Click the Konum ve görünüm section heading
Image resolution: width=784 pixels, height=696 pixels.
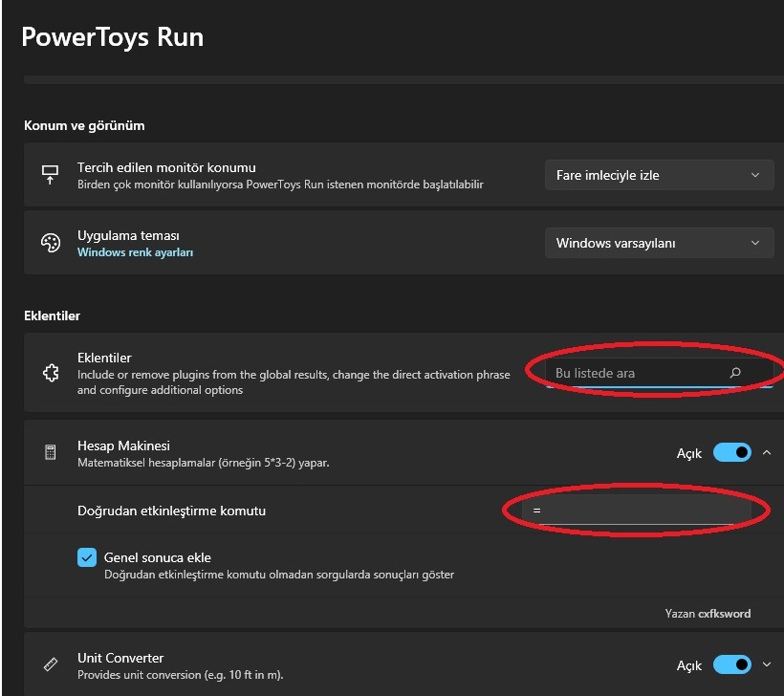point(84,125)
